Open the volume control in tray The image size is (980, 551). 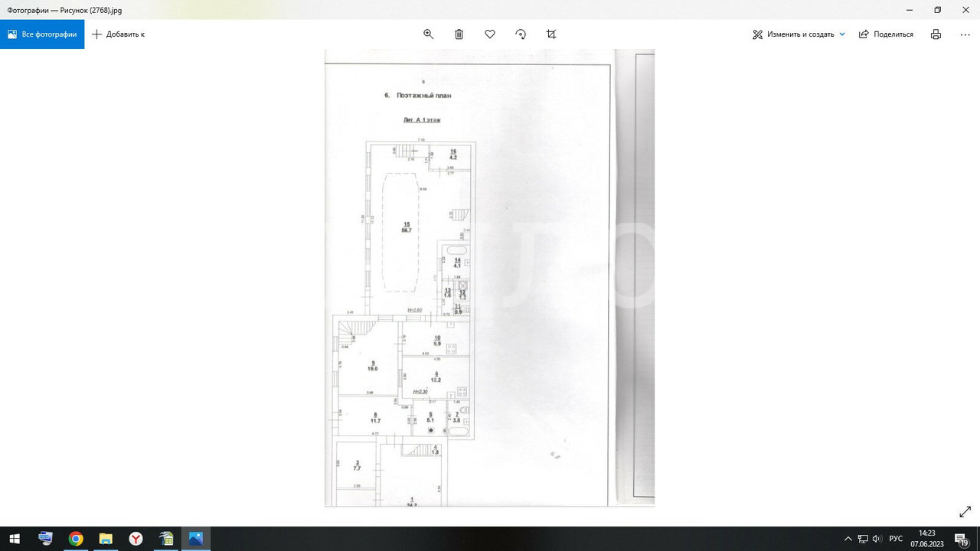point(877,539)
